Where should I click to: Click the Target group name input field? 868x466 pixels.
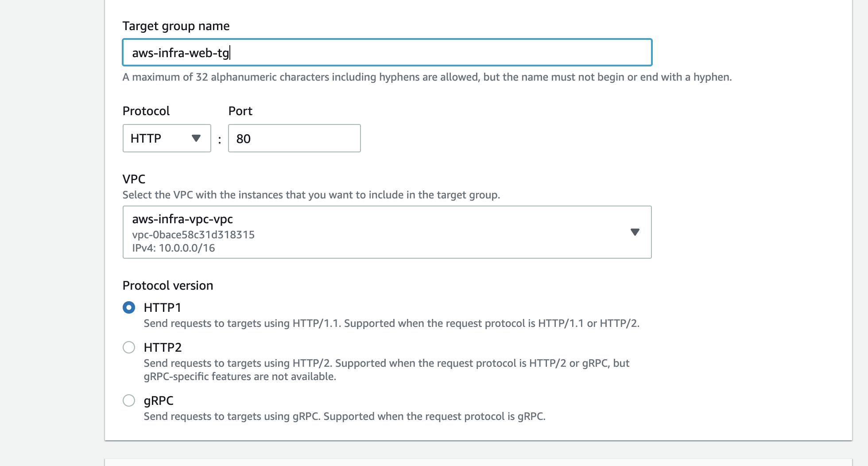coord(387,53)
